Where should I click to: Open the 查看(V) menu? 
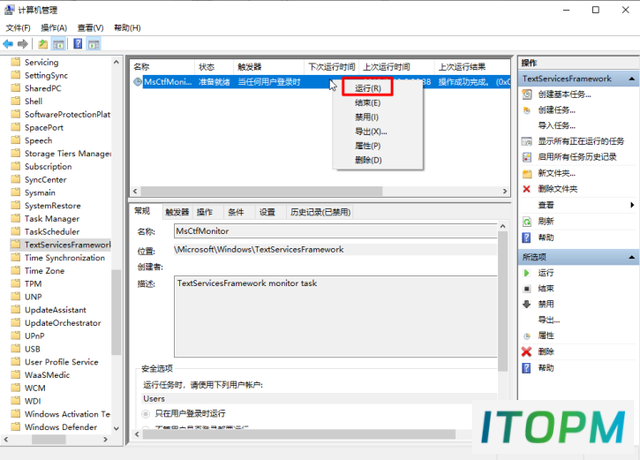(91, 28)
